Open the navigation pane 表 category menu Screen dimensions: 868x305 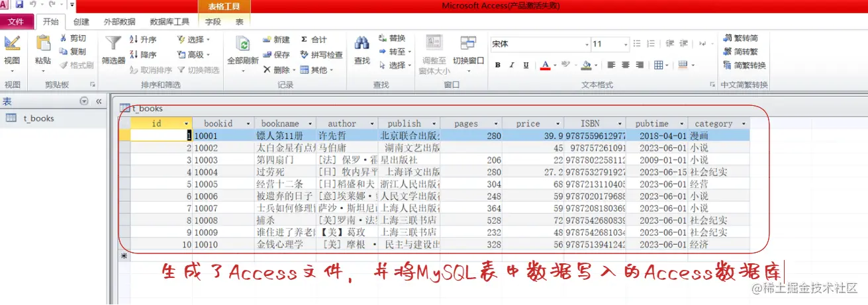click(84, 101)
